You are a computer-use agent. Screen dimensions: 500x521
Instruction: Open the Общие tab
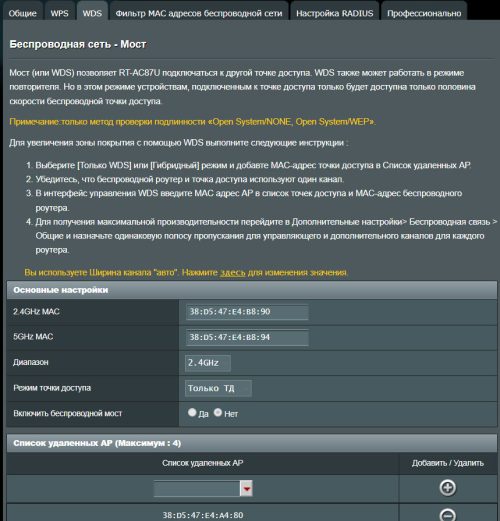tap(22, 13)
